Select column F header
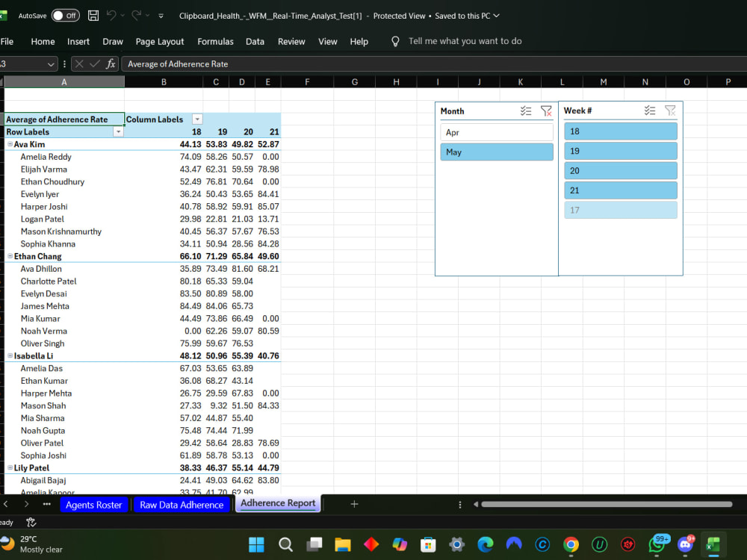 [x=307, y=82]
